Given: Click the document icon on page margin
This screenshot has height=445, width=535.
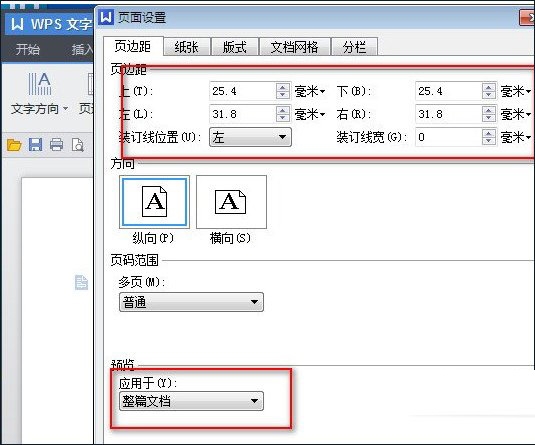Looking at the screenshot, I should pyautogui.click(x=81, y=283).
